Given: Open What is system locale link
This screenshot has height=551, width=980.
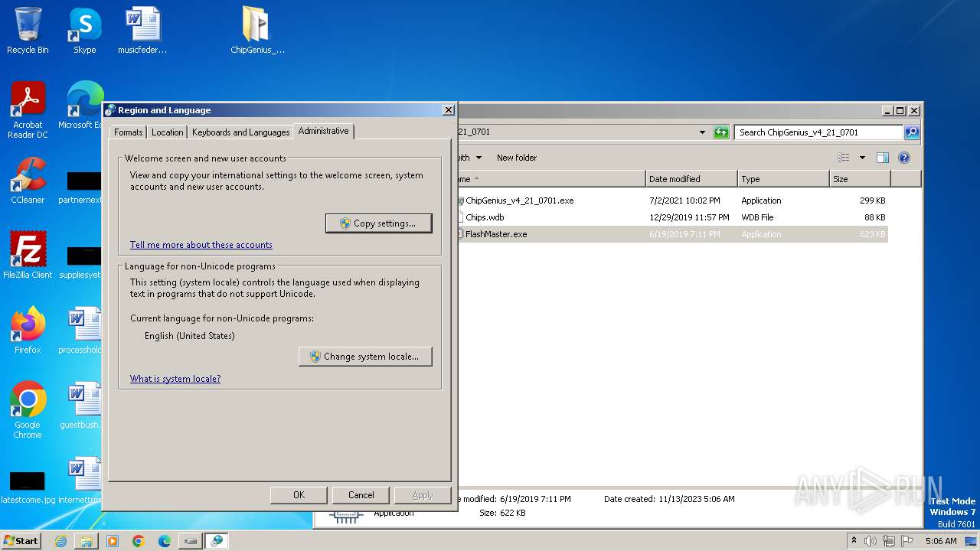Looking at the screenshot, I should coord(175,379).
